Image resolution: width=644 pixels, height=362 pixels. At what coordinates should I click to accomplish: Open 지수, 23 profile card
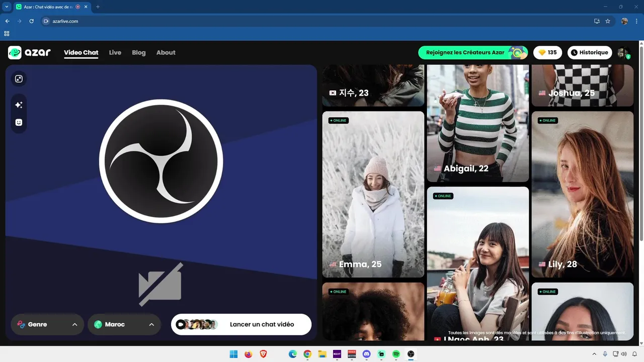tap(373, 85)
